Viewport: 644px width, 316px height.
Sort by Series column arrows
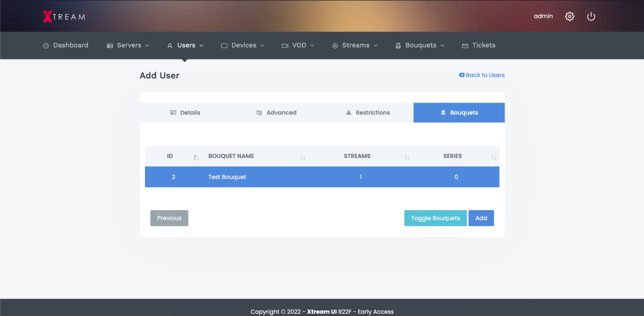click(493, 158)
